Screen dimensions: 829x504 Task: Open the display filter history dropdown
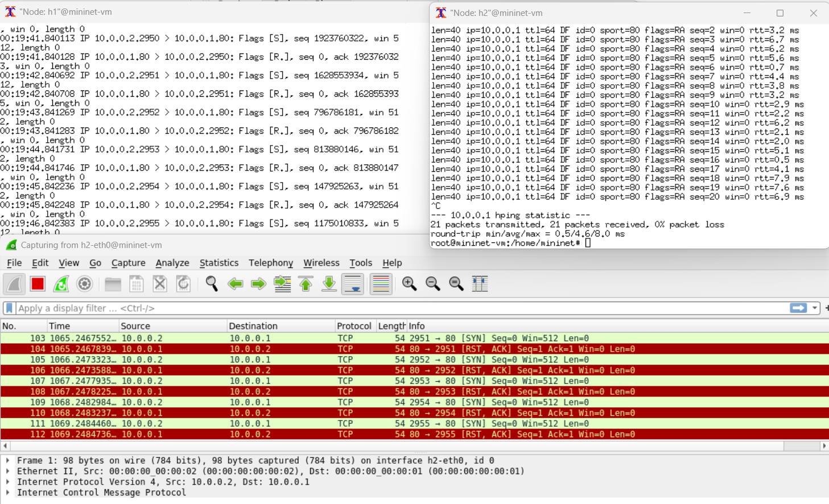tap(815, 308)
